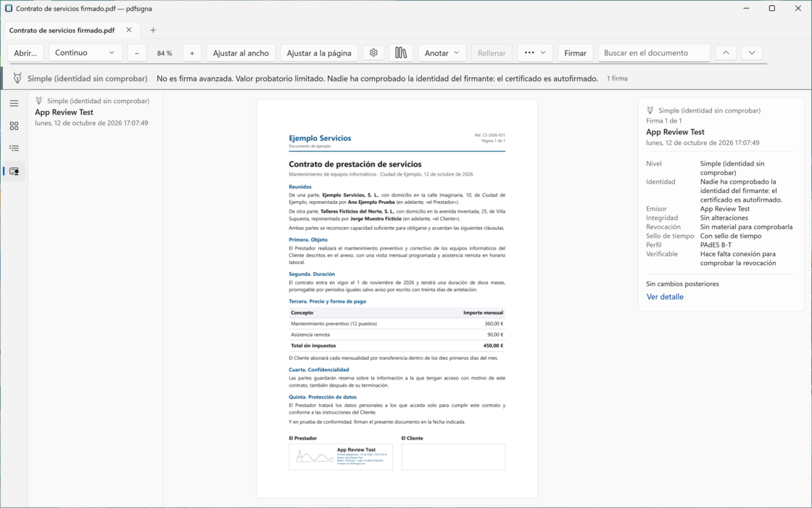Viewport: 812px width, 508px height.
Task: Click the Ref. CS-2026-031 reference text
Action: (x=490, y=135)
